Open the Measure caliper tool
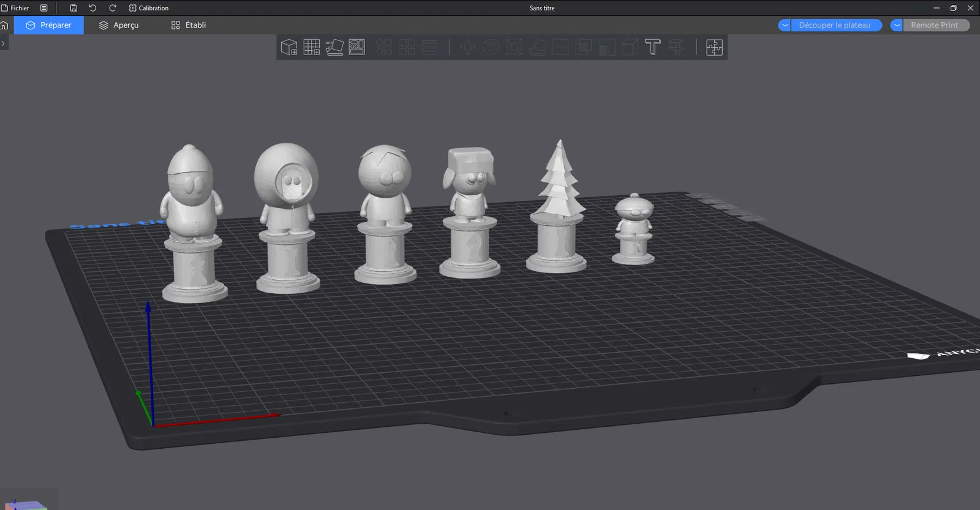This screenshot has height=510, width=980. (x=676, y=47)
